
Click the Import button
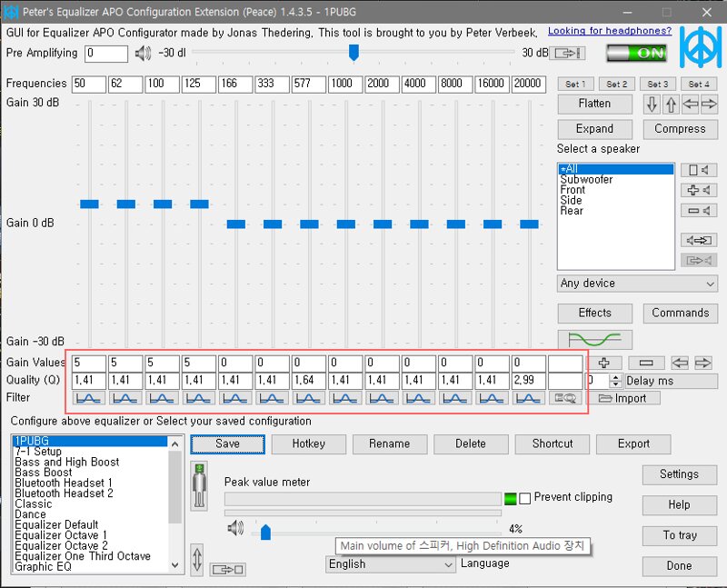coord(622,398)
